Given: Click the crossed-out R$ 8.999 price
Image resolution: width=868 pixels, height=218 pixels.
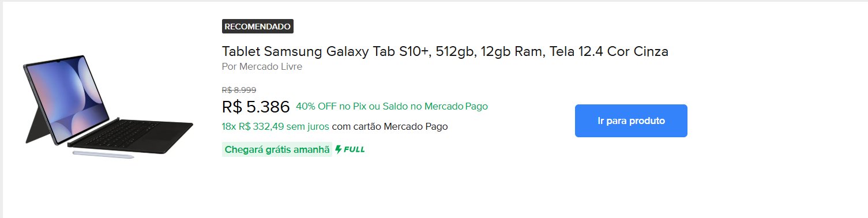Looking at the screenshot, I should click(x=239, y=90).
